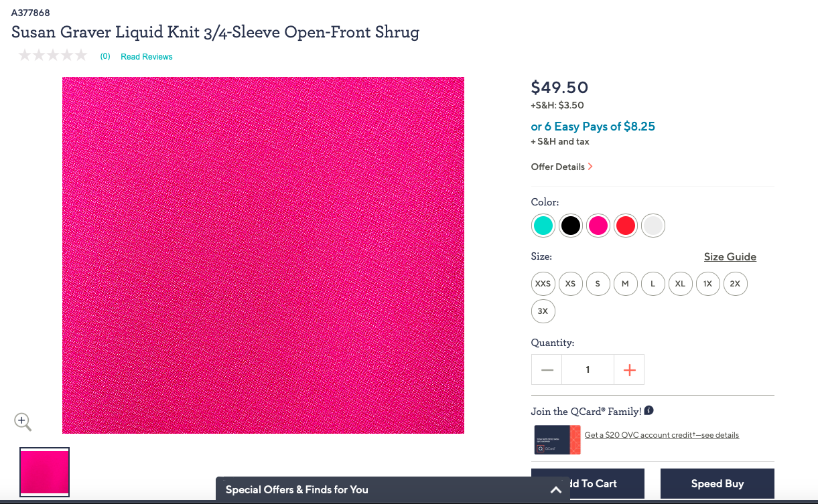Click Read Reviews link

click(146, 57)
